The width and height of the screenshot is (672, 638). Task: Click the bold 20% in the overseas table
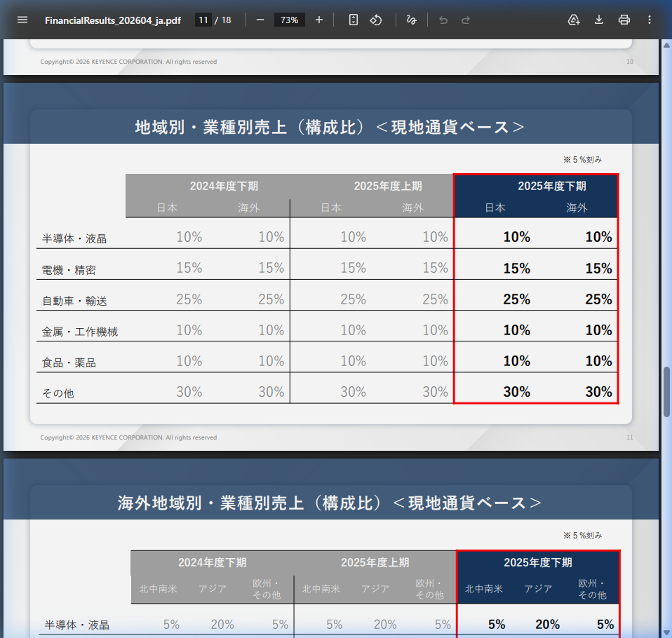tap(548, 624)
